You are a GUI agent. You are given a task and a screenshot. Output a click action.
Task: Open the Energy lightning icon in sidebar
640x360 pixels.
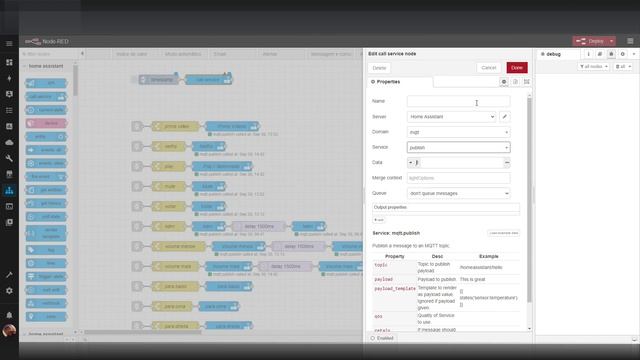tap(9, 78)
